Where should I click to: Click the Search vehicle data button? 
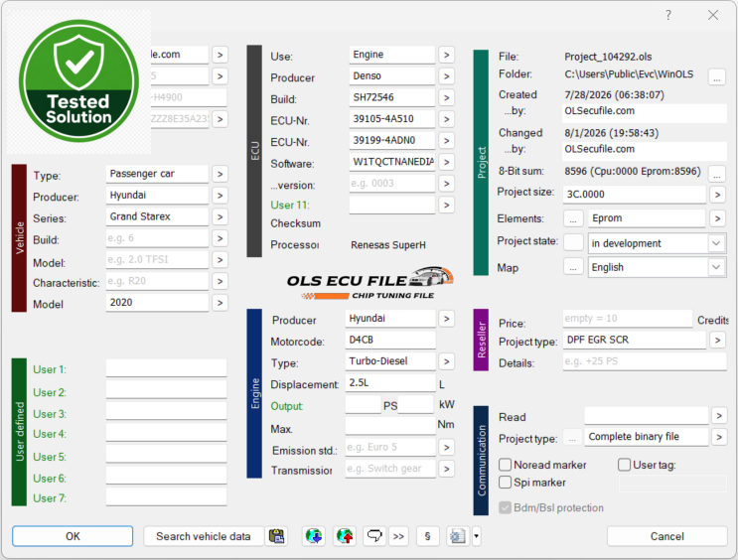point(204,536)
